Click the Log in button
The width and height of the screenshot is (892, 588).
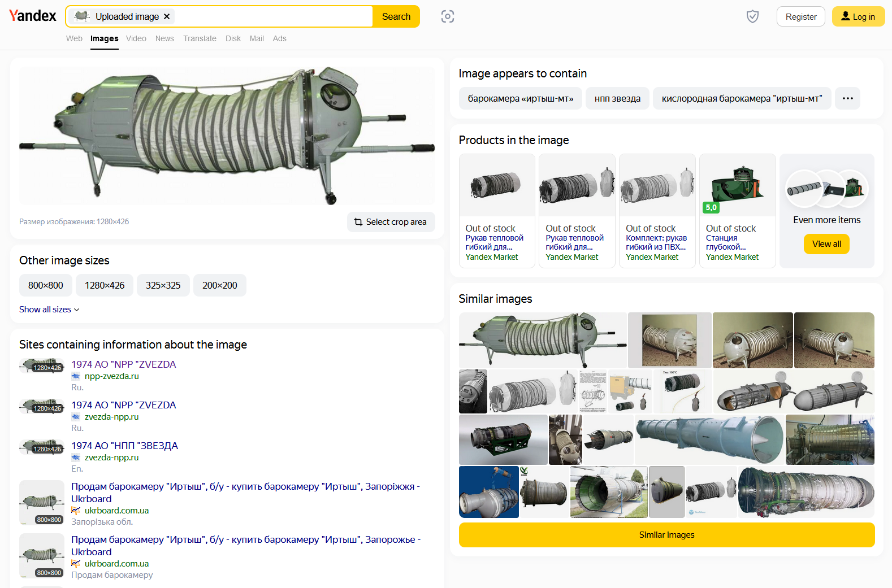858,17
